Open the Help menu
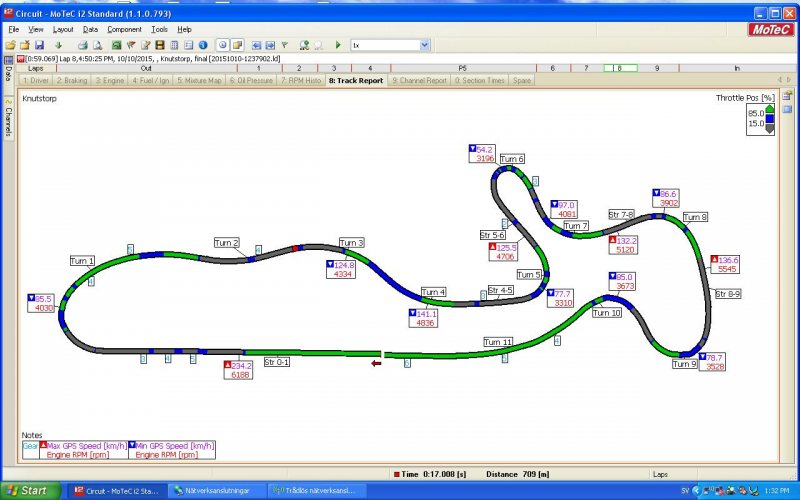 [184, 29]
